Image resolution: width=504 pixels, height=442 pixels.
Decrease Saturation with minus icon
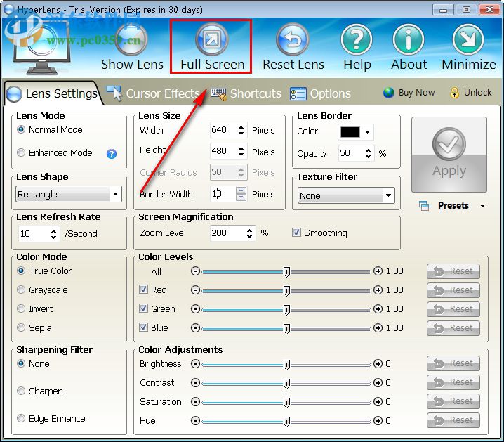click(x=195, y=402)
